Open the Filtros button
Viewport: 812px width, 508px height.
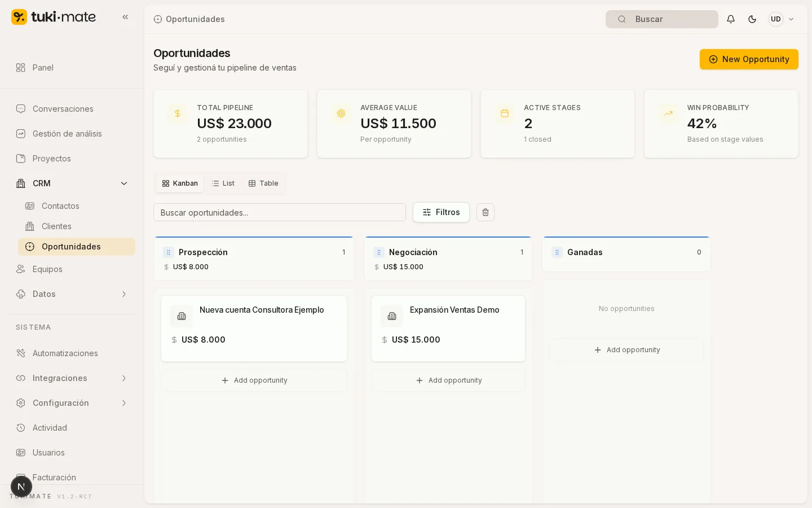441,212
